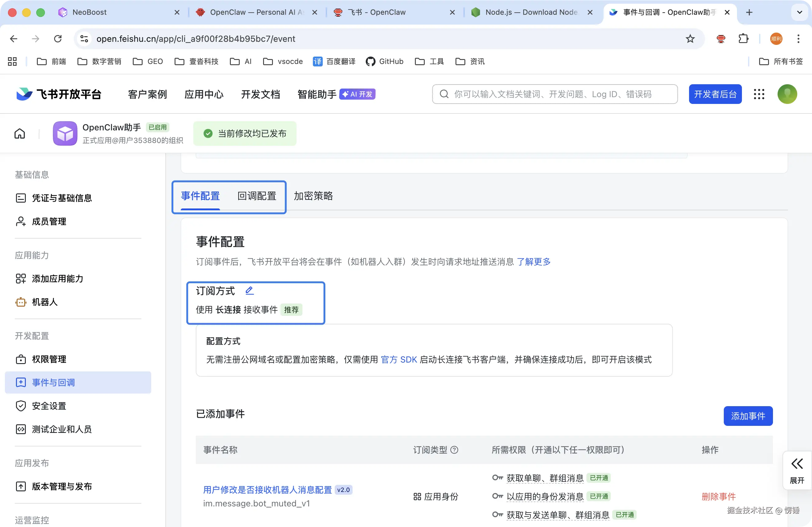This screenshot has width=812, height=527.
Task: Open the Chrome three-dot menu
Action: tap(798, 38)
